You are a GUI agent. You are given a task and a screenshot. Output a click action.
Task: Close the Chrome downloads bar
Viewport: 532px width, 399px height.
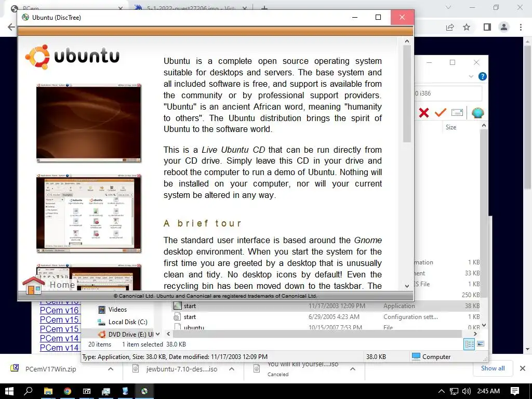click(x=523, y=368)
